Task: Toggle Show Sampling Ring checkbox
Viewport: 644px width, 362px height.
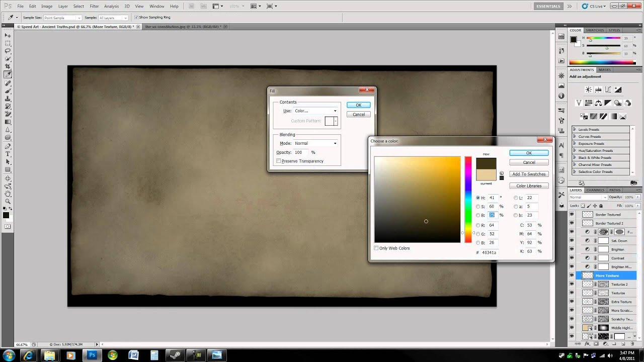Action: (136, 17)
